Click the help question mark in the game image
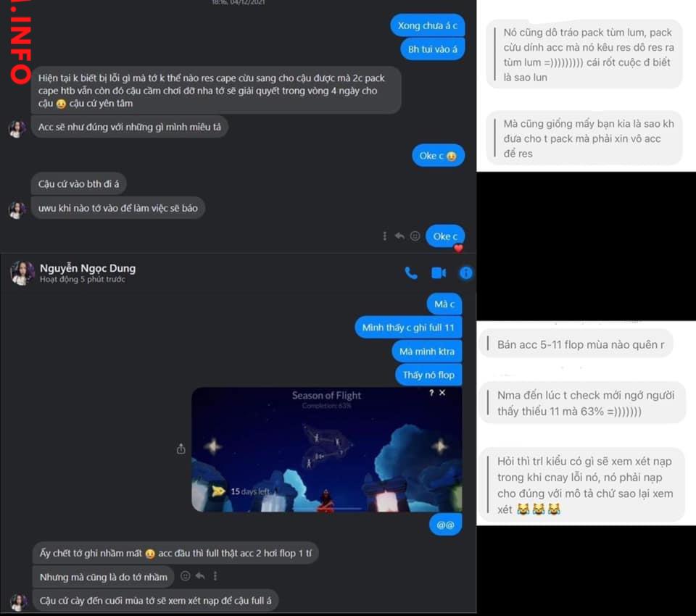Viewport: 696px width, 616px height. [431, 392]
